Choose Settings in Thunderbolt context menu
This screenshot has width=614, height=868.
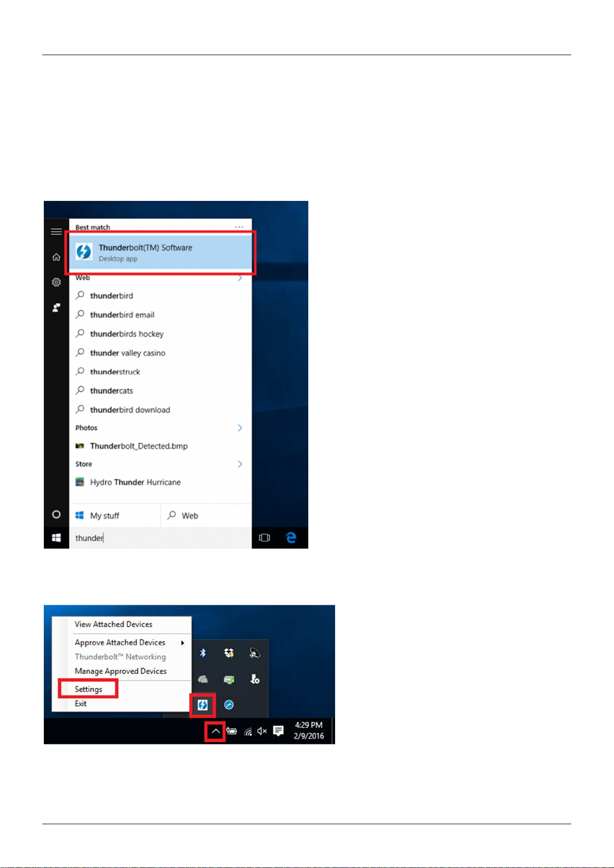tap(88, 689)
